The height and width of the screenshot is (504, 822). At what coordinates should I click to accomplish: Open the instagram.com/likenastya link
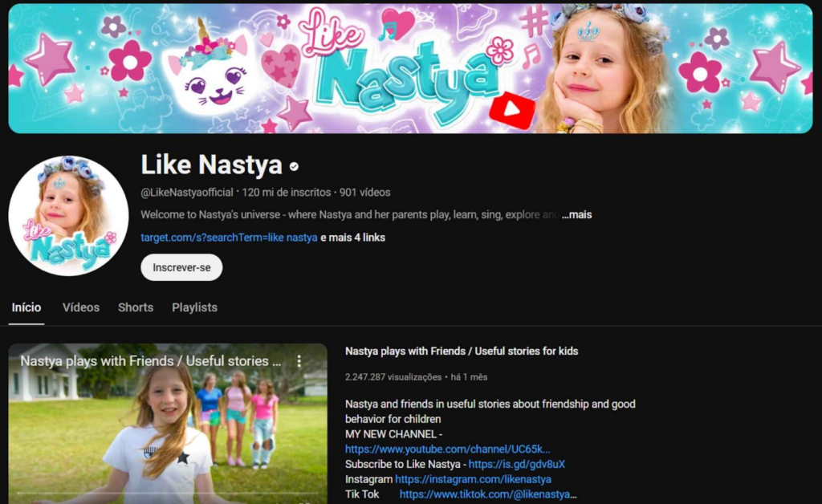(x=473, y=479)
